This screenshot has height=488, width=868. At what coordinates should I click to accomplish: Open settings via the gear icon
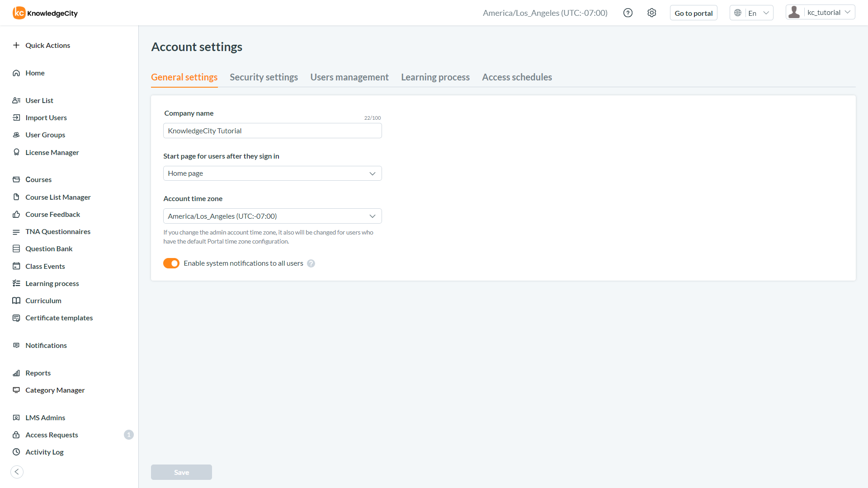[651, 13]
